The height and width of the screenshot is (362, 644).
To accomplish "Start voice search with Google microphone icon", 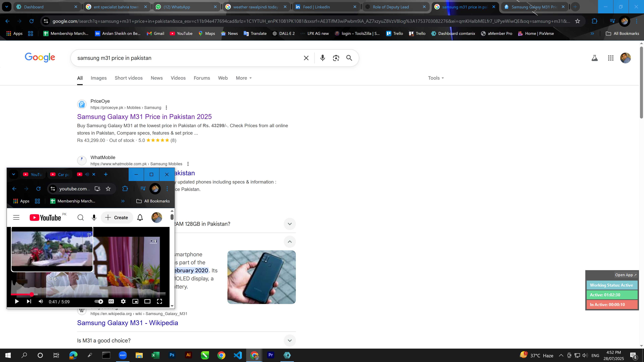I will (x=323, y=58).
